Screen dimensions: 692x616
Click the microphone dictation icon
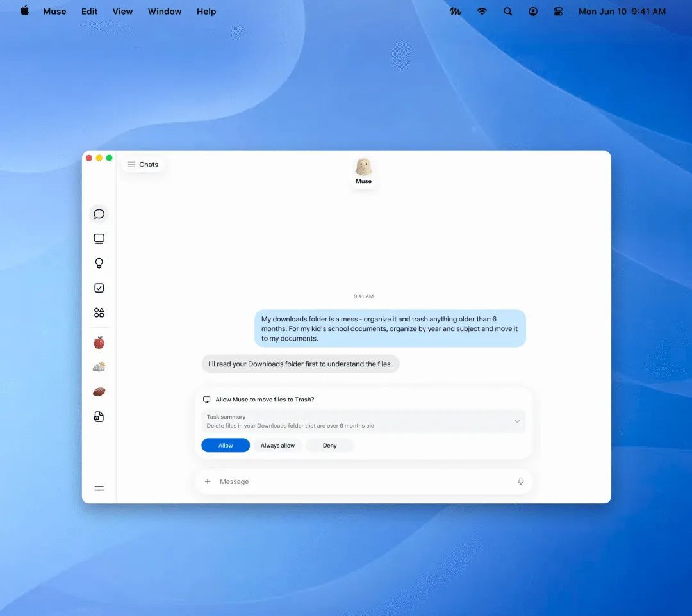tap(521, 482)
